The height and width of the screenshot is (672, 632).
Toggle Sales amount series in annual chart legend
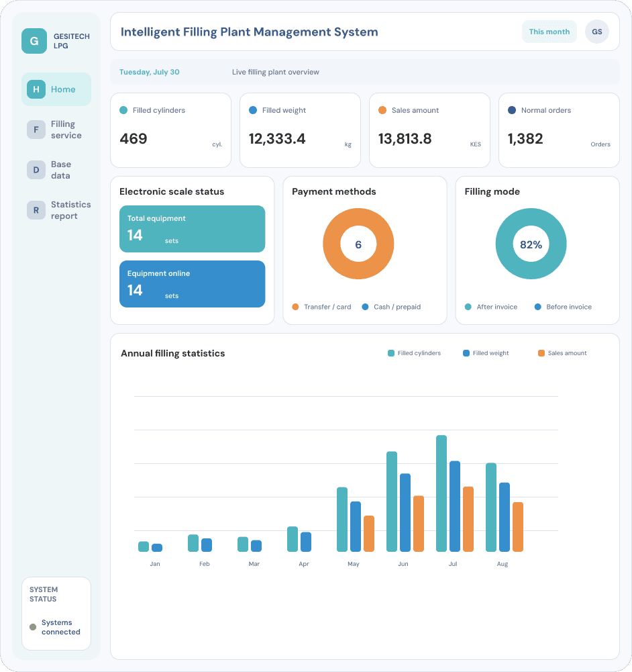tap(562, 353)
